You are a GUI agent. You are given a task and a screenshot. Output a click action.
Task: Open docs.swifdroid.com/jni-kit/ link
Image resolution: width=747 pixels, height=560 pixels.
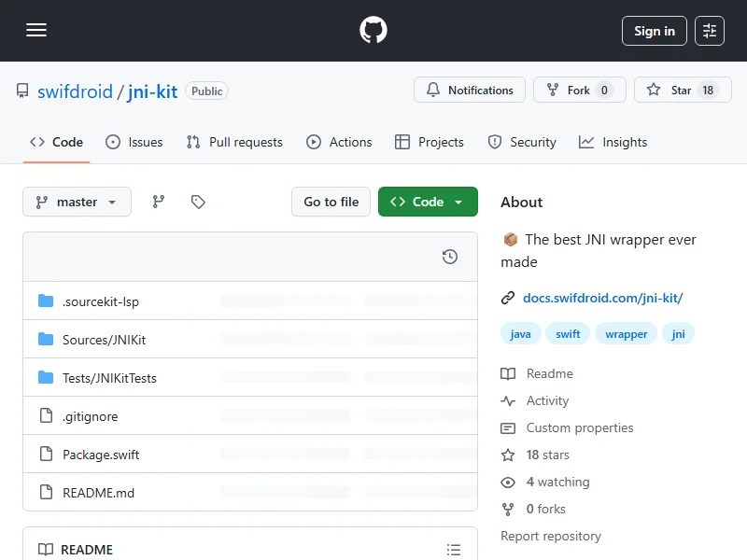point(602,298)
